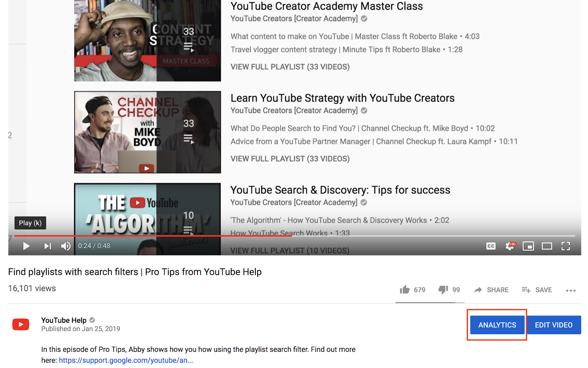This screenshot has width=588, height=368.
Task: Dislike the video with thumbs down
Action: coord(443,290)
